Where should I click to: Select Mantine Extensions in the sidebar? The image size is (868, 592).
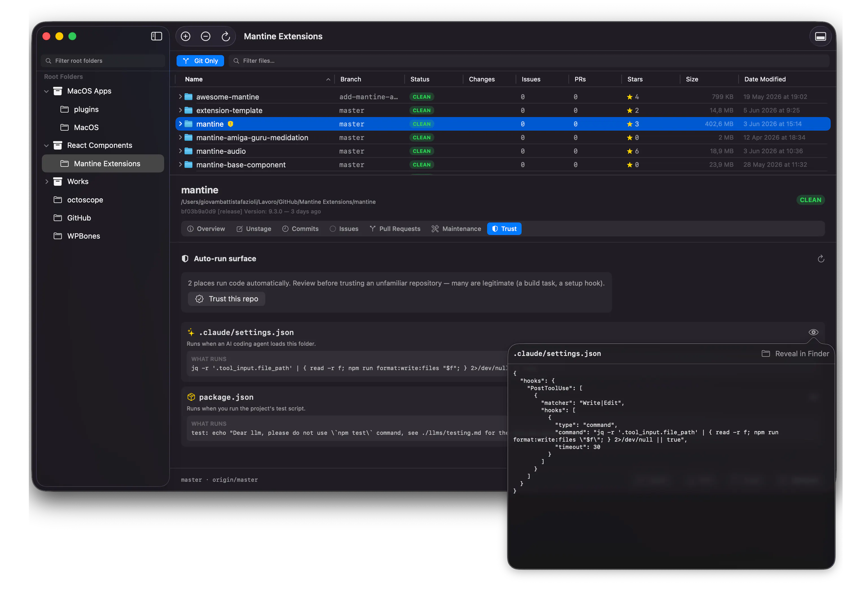(x=103, y=163)
